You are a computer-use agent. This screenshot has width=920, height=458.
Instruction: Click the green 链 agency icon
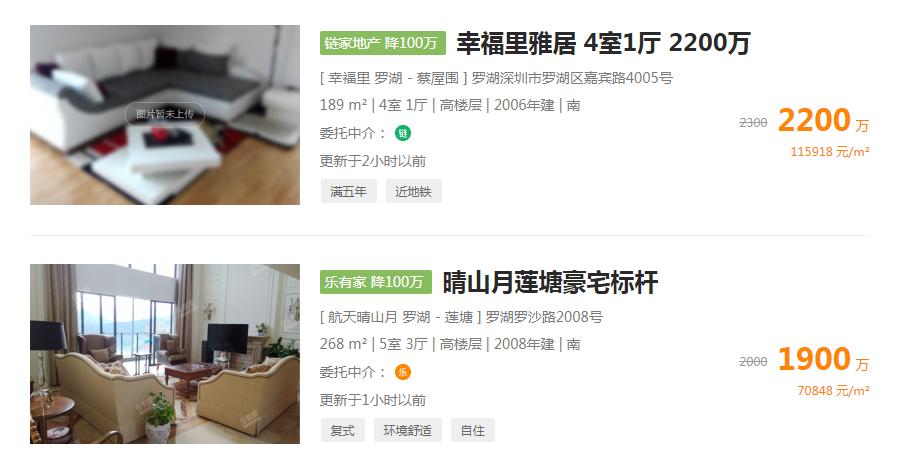tap(403, 133)
